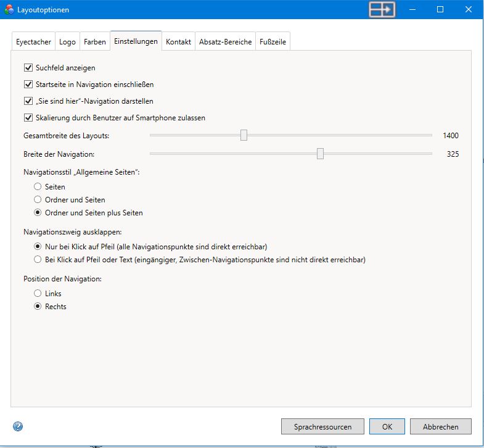The width and height of the screenshot is (484, 448).
Task: Go to the Kontakt tab
Action: pos(178,42)
